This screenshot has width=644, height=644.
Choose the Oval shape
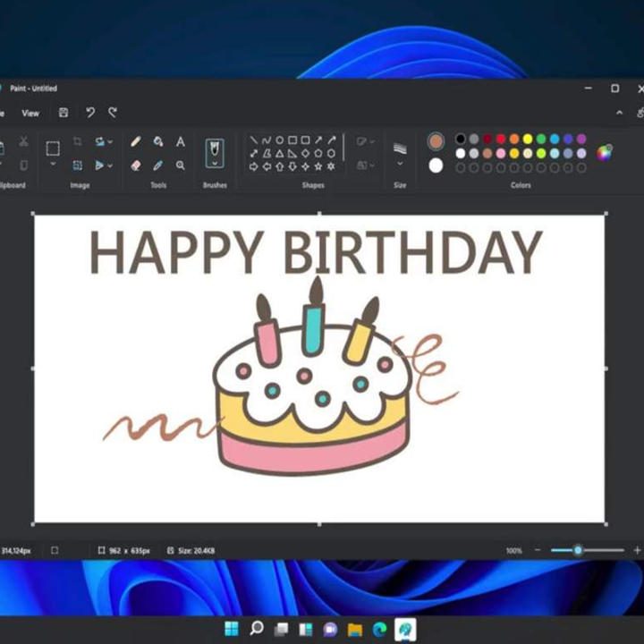click(280, 140)
